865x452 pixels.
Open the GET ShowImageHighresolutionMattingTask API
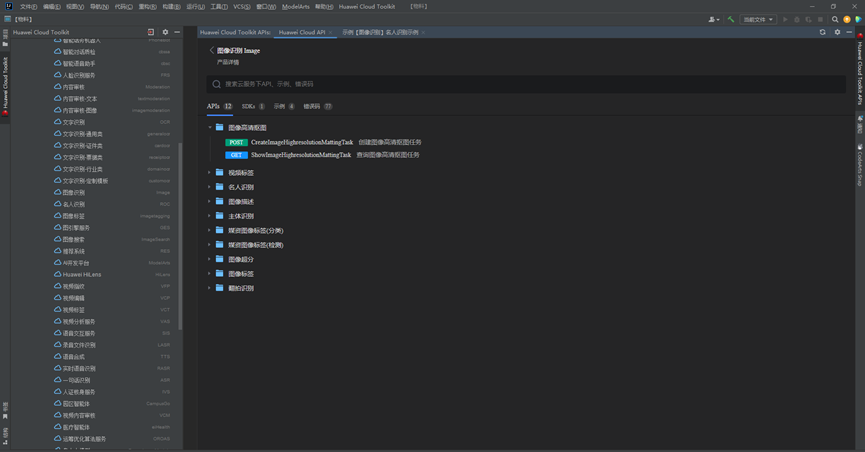coord(322,155)
